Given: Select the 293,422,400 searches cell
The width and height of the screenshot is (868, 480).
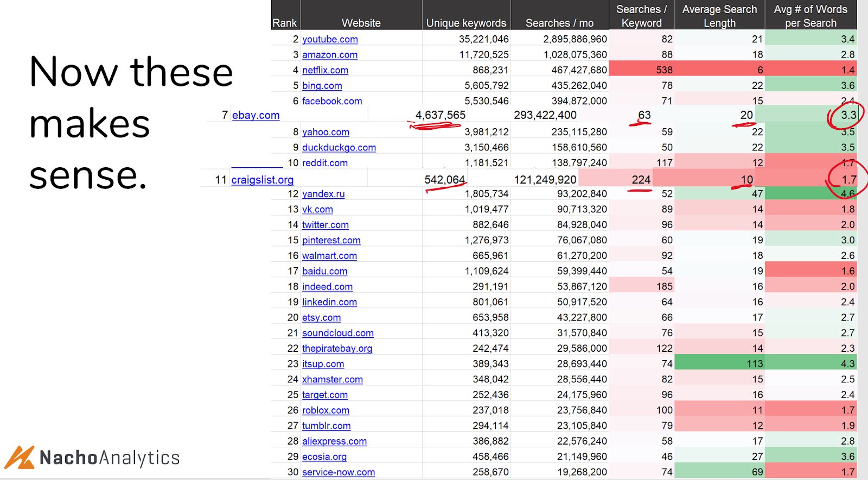Looking at the screenshot, I should pyautogui.click(x=545, y=115).
